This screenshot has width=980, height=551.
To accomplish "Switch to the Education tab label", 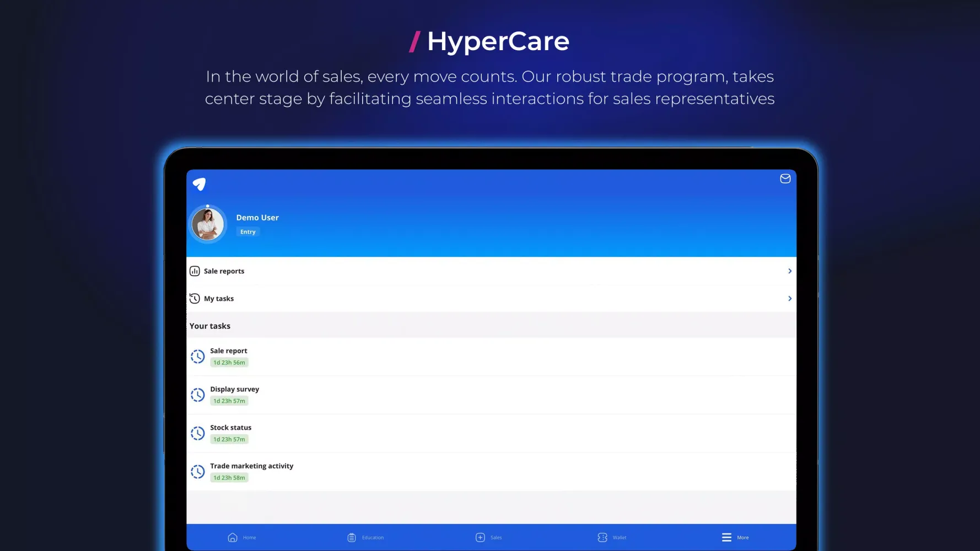I will [373, 538].
